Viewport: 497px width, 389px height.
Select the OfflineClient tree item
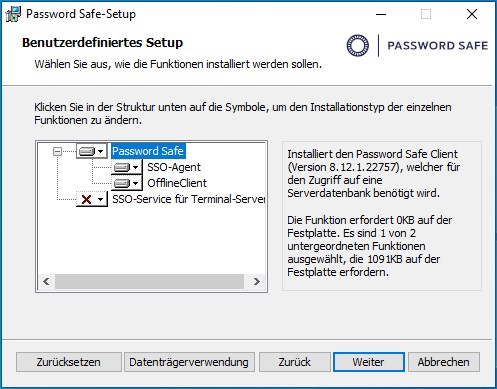(x=177, y=183)
